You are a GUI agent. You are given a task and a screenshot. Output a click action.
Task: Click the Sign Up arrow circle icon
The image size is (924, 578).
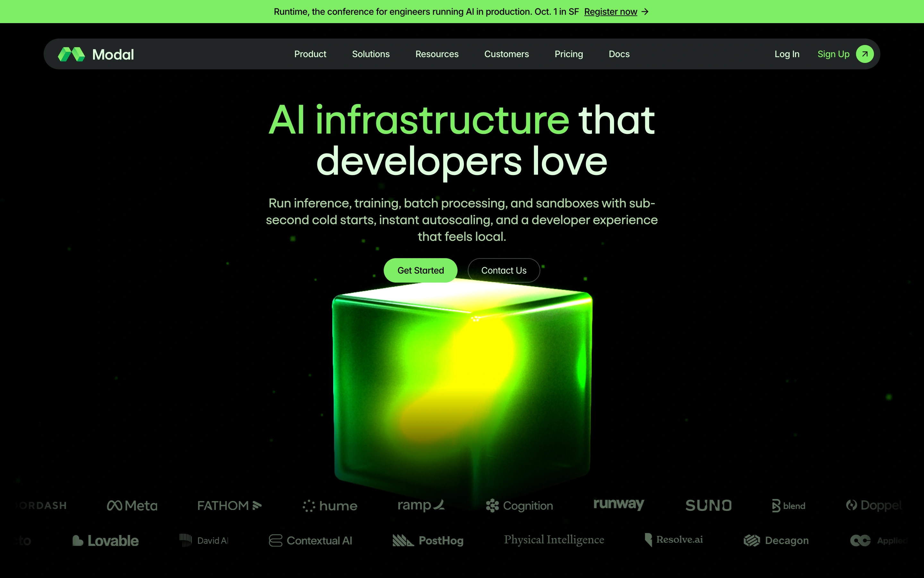[865, 54]
